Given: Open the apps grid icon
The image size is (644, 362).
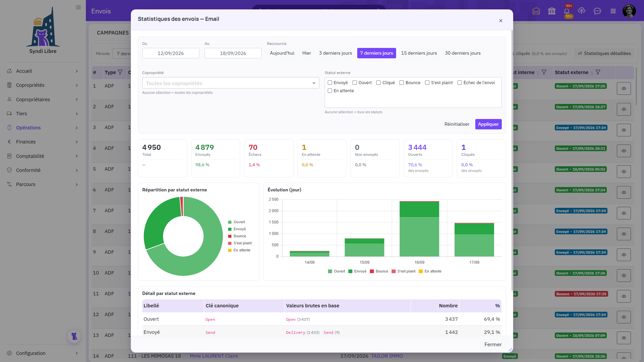Looking at the screenshot, I should (x=613, y=11).
